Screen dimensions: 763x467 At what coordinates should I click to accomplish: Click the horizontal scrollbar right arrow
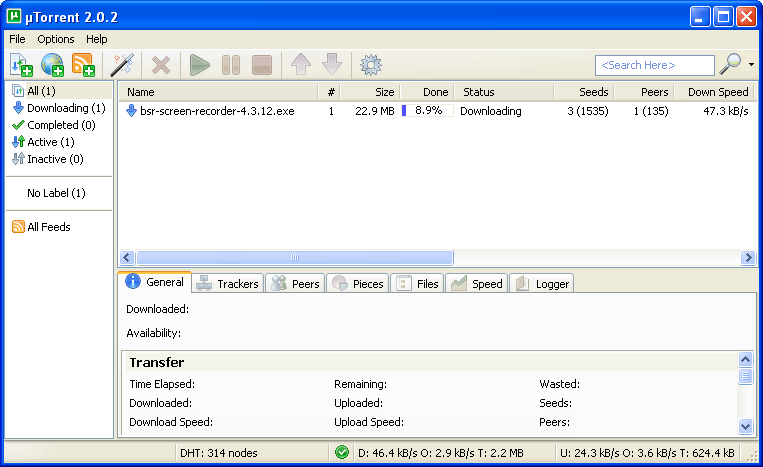748,257
